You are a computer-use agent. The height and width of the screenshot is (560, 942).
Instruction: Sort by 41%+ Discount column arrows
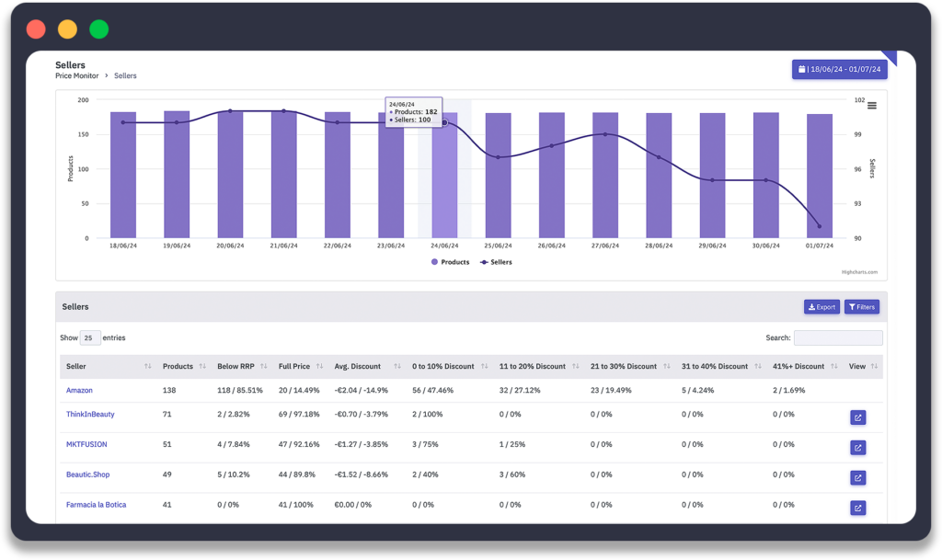833,366
